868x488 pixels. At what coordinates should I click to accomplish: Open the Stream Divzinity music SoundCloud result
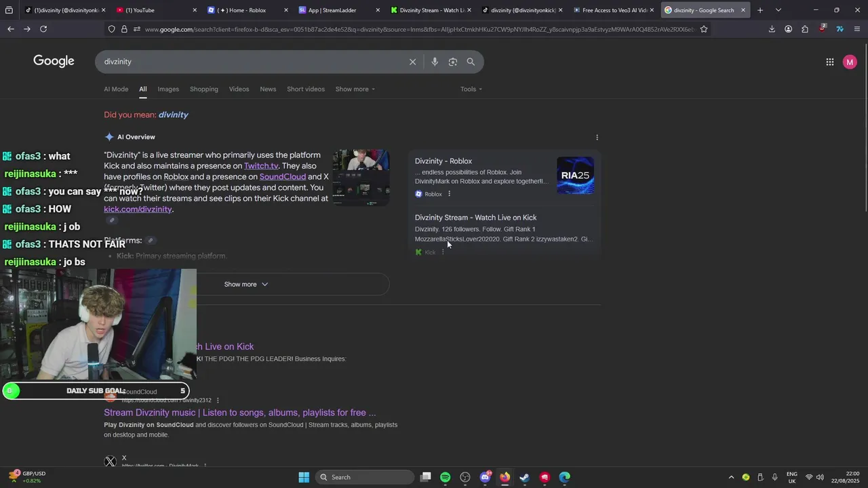tap(240, 412)
